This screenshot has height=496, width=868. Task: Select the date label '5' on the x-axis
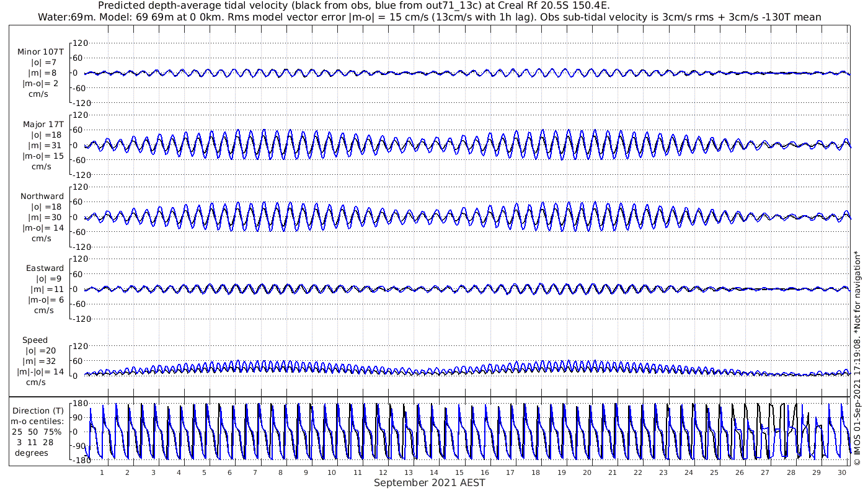204,472
